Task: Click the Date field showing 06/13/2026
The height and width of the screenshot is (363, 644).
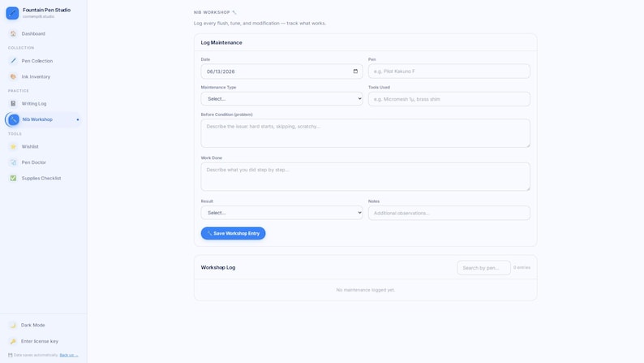Action: tap(281, 71)
